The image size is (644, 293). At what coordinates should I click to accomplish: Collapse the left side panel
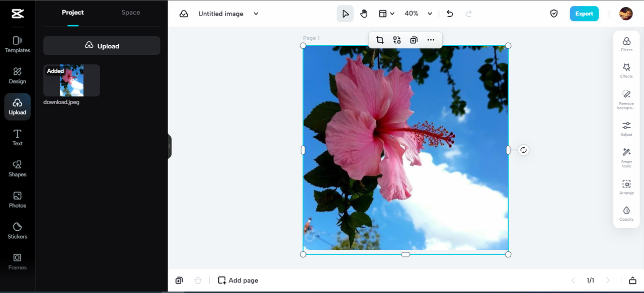tap(170, 146)
